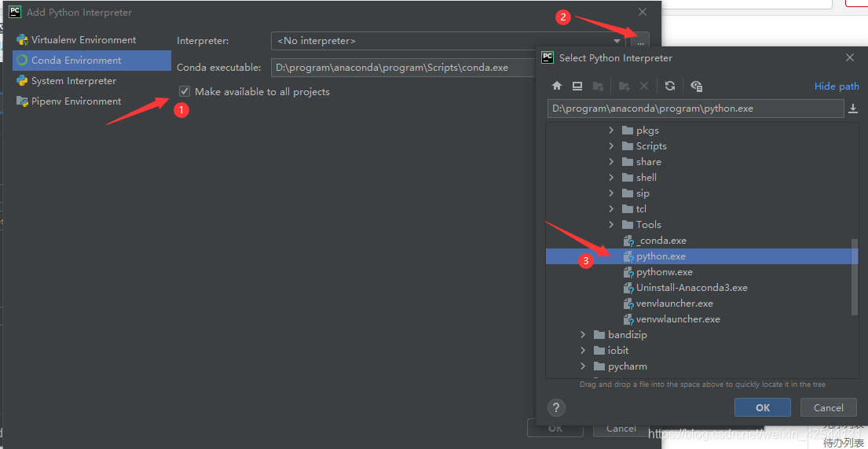Click Cancel in Select Python Interpreter dialog
The image size is (868, 449).
(x=828, y=407)
